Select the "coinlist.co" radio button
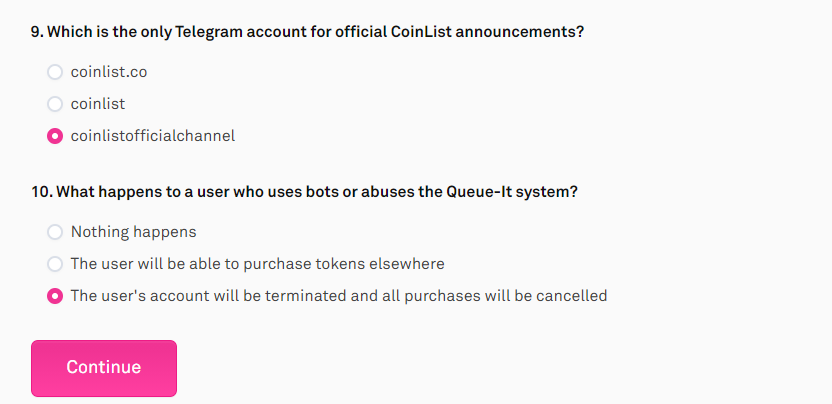The width and height of the screenshot is (832, 404). point(55,72)
